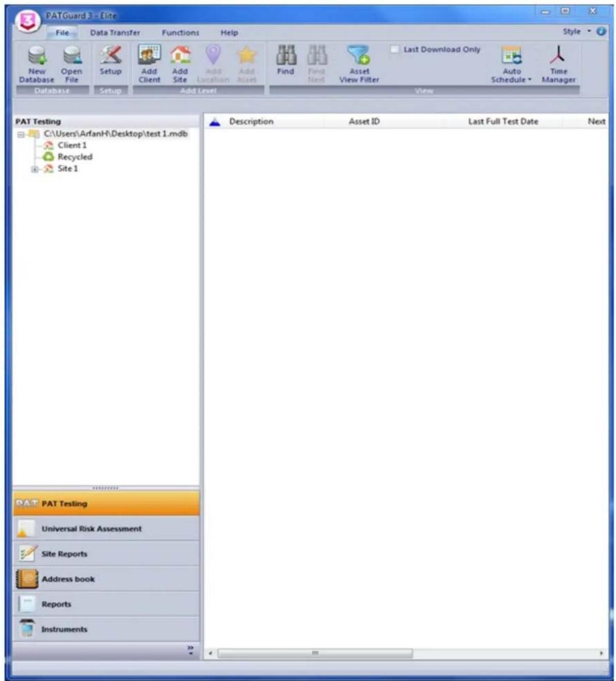Sort by Last Full Test Date column

click(x=503, y=121)
